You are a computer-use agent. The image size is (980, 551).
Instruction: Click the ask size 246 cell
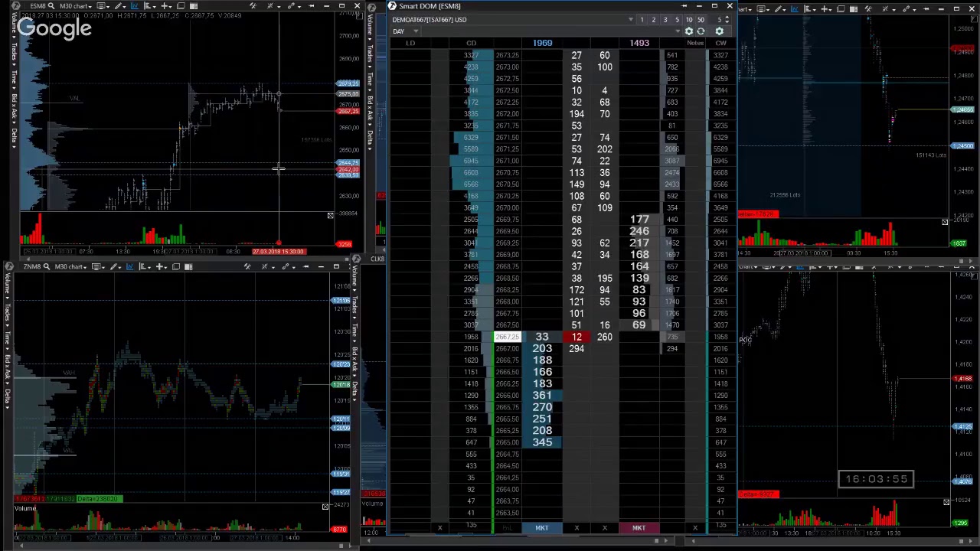point(639,231)
